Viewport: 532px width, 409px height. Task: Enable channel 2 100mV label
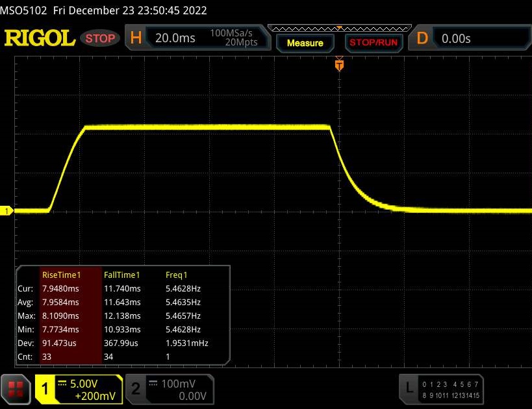[x=178, y=384]
